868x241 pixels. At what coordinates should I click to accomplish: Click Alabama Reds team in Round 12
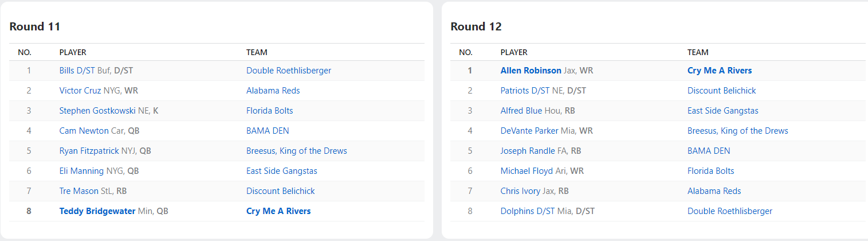pyautogui.click(x=714, y=191)
